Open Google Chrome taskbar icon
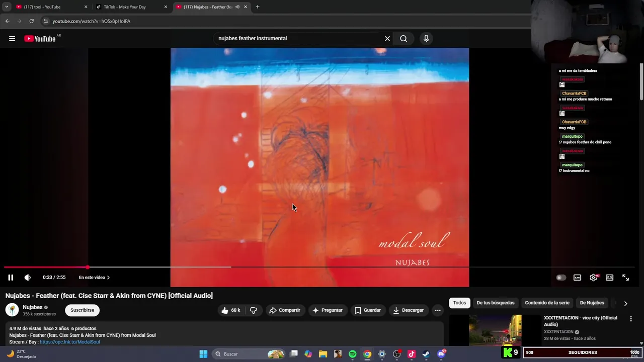Image resolution: width=644 pixels, height=362 pixels. [367, 354]
